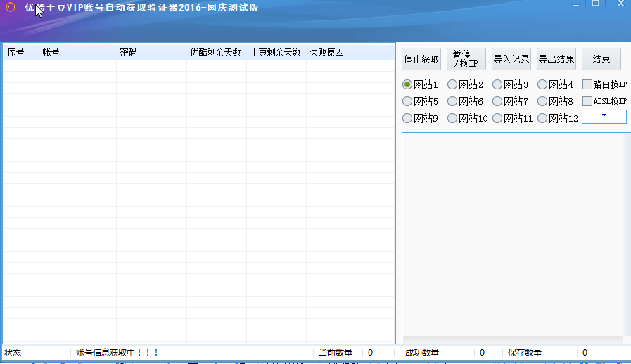Click the horizontal scrollbar in log panel
Image resolution: width=631 pixels, height=364 pixels.
point(512,340)
